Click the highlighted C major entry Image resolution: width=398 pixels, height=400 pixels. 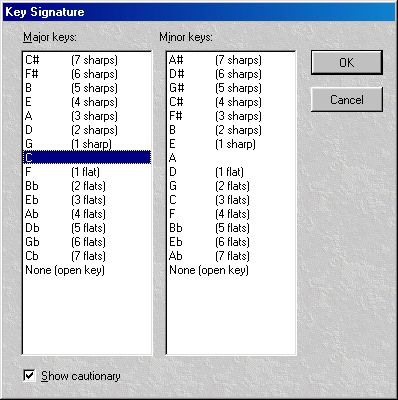(87, 157)
